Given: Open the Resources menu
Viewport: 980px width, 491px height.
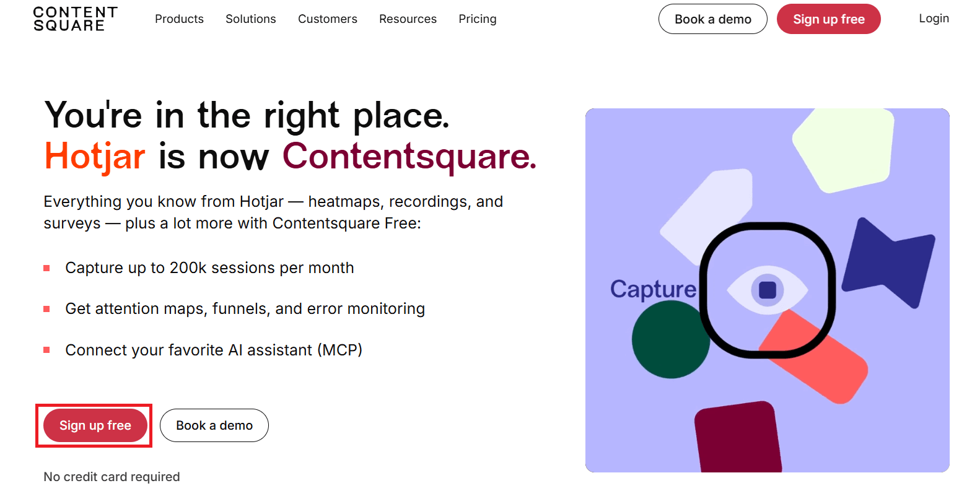Looking at the screenshot, I should pos(408,19).
